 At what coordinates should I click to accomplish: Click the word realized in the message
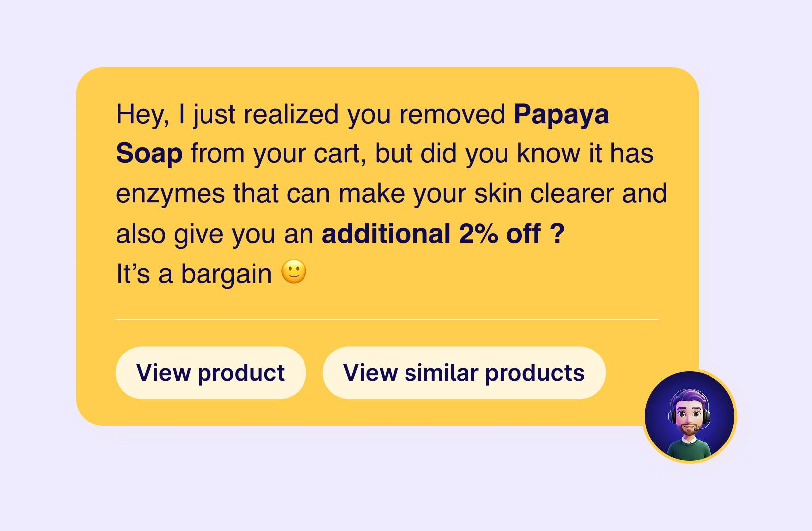coord(291,114)
